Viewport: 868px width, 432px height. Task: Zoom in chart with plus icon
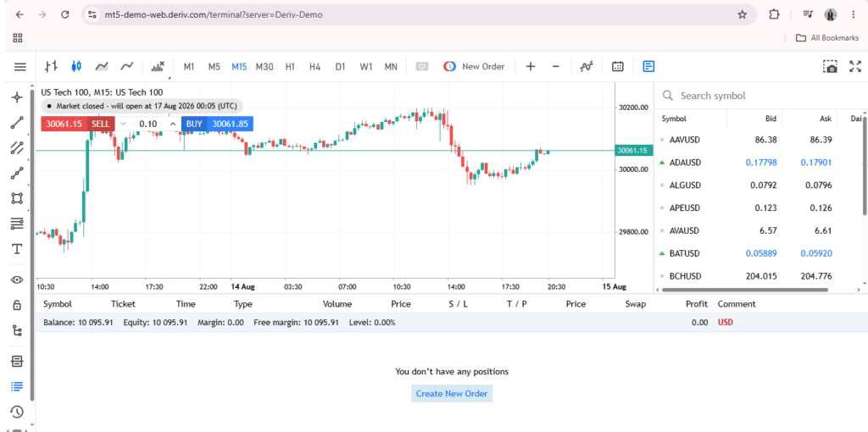click(x=531, y=66)
